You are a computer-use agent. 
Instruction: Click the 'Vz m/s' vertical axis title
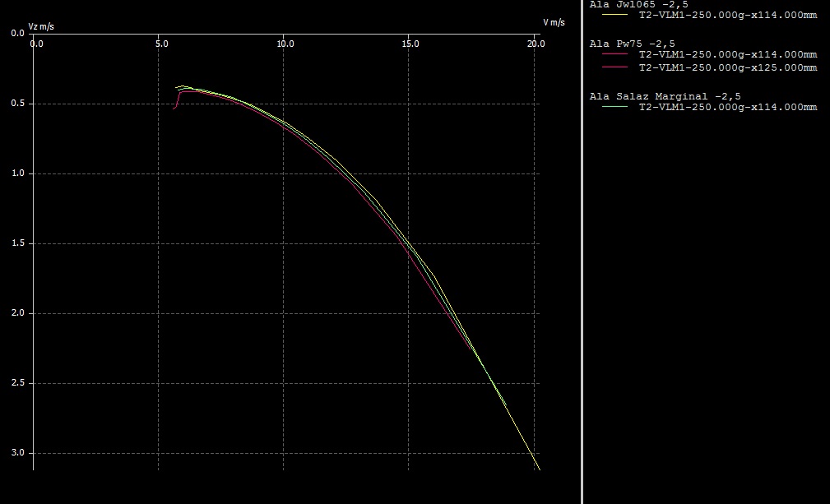(41, 26)
